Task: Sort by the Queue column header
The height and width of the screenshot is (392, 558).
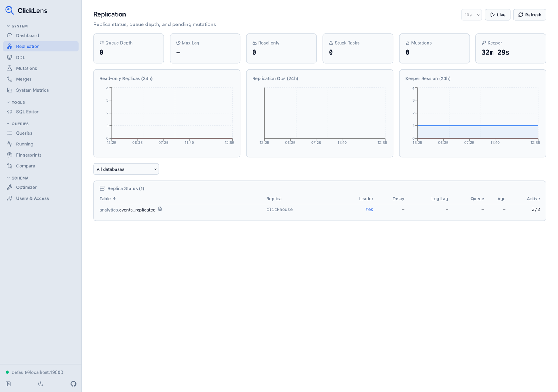Action: tap(477, 198)
